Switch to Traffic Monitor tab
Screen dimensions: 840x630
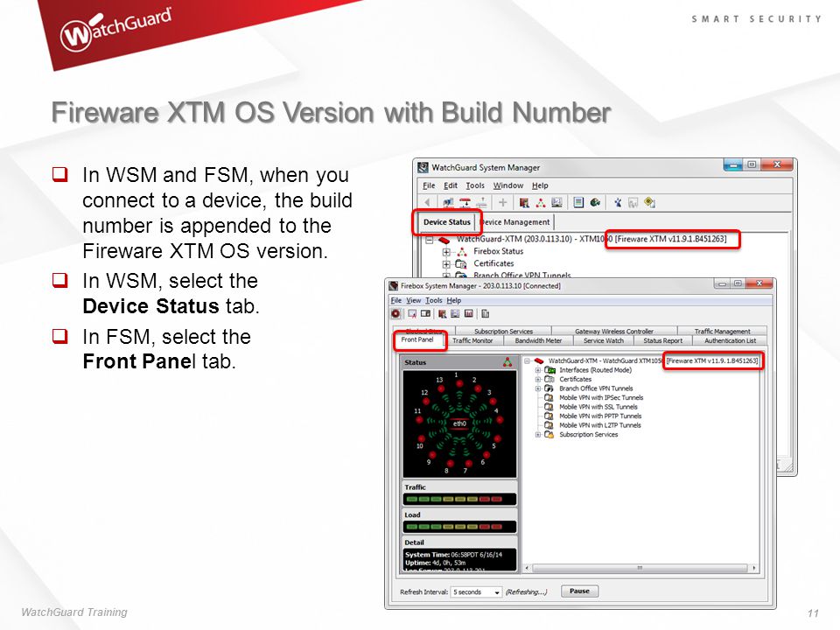tap(472, 340)
